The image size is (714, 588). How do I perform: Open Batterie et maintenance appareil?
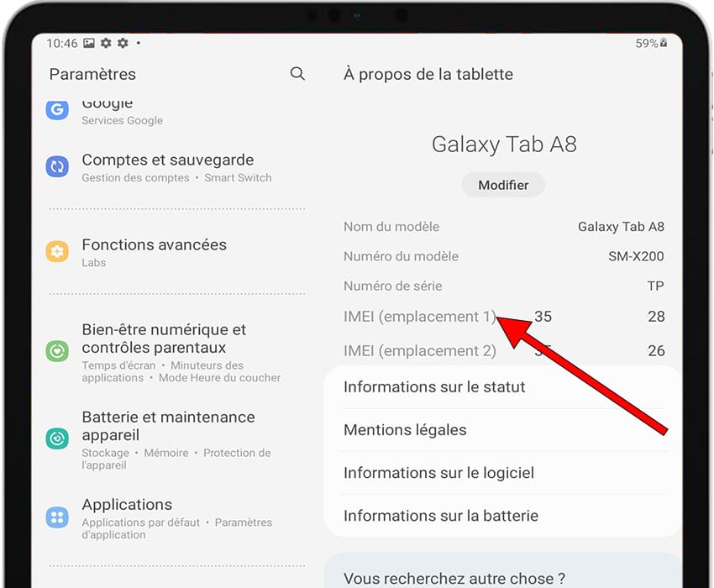pyautogui.click(x=176, y=439)
